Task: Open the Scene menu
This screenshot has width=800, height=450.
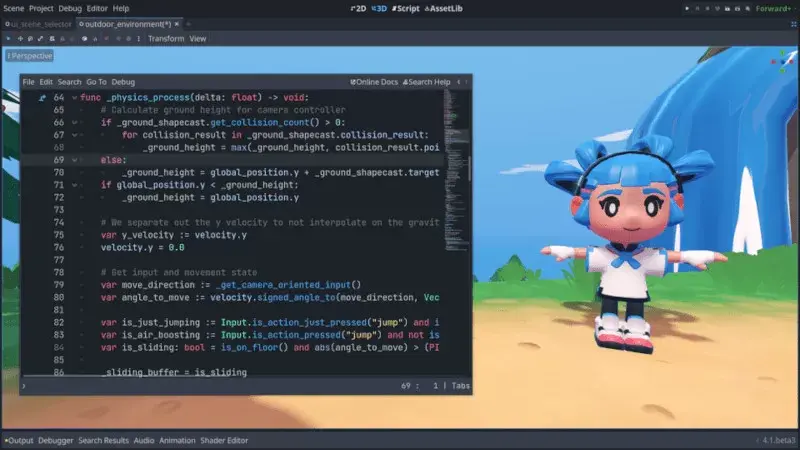Action: coord(13,9)
